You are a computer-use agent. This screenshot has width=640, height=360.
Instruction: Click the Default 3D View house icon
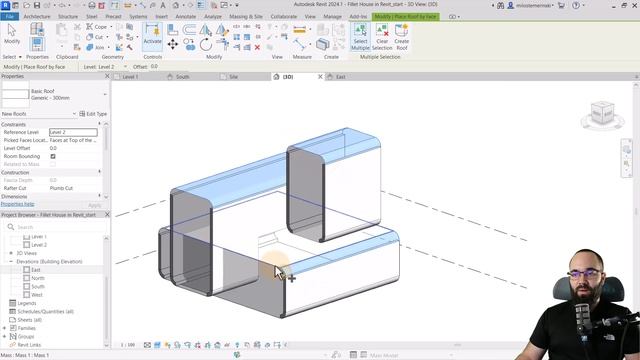[x=176, y=5]
